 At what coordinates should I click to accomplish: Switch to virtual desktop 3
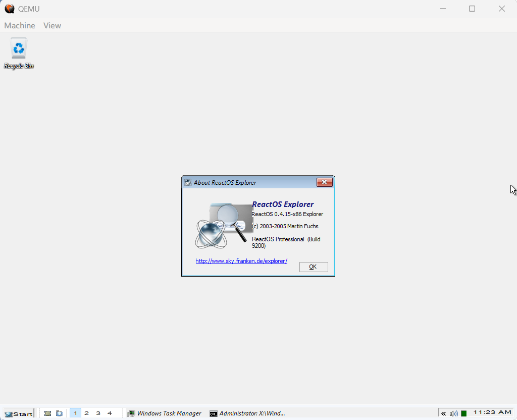98,413
